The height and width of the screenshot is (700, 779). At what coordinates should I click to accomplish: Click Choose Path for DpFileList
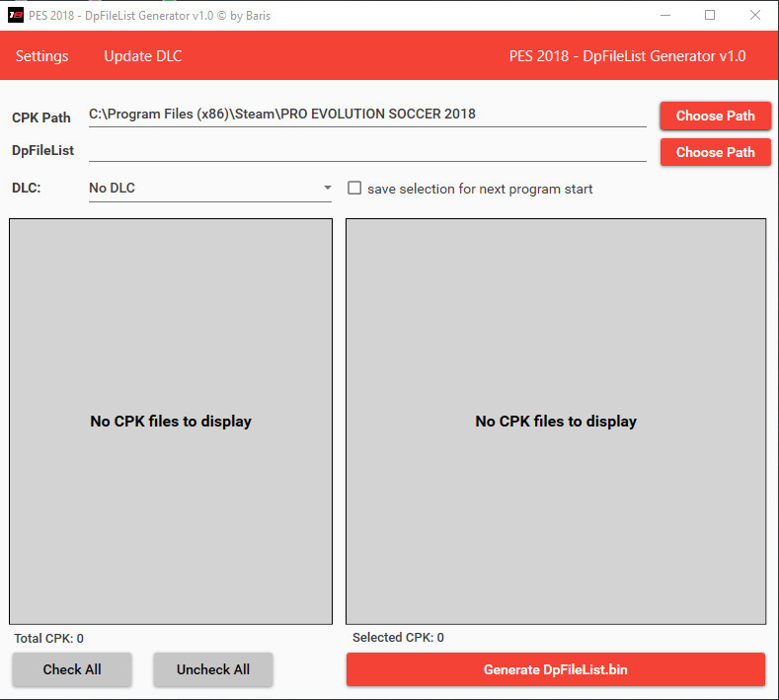tap(715, 152)
